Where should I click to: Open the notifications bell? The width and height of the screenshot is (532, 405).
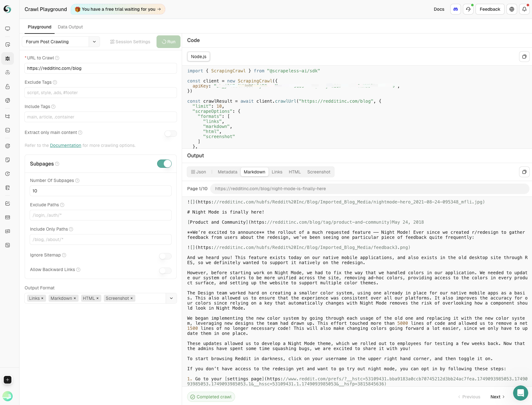pos(524,9)
